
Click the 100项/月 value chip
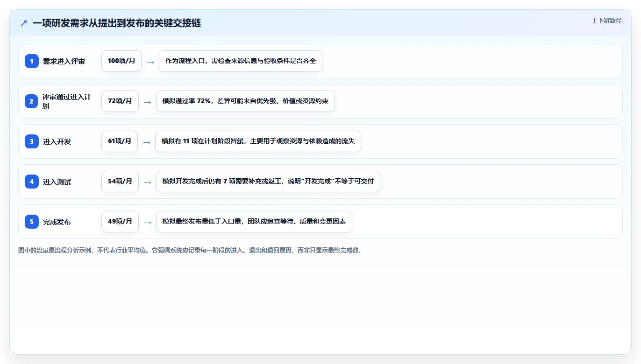(121, 61)
